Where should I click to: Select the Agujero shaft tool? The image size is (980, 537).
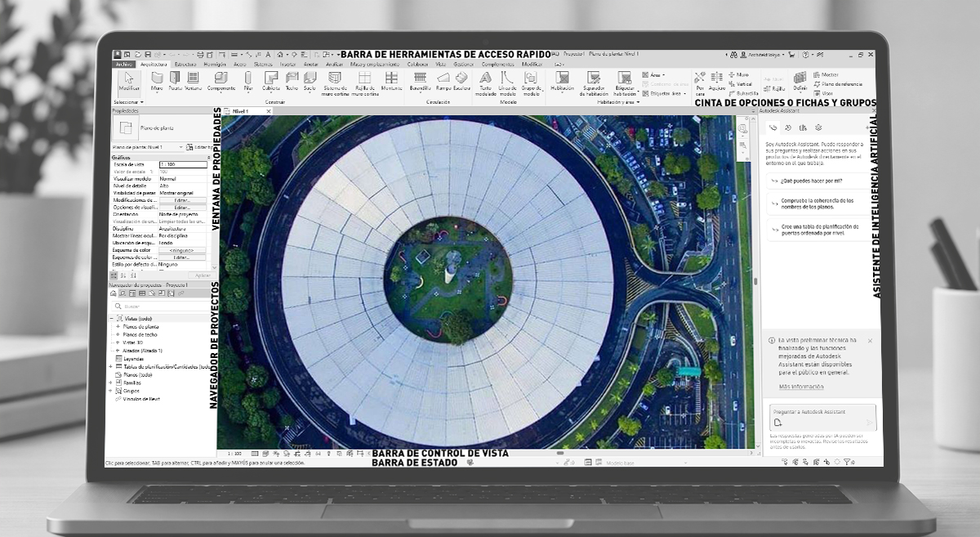pos(717,83)
